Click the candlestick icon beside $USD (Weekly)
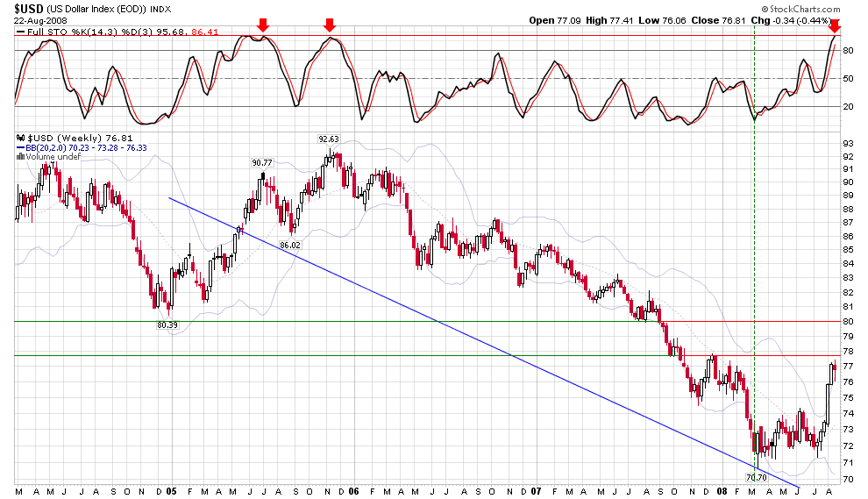Viewport: 868px width, 499px height. (x=20, y=138)
